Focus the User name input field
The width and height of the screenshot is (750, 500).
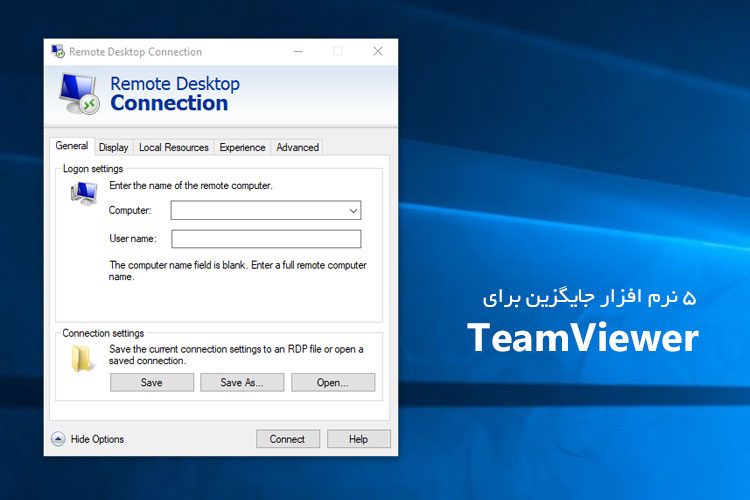[266, 239]
